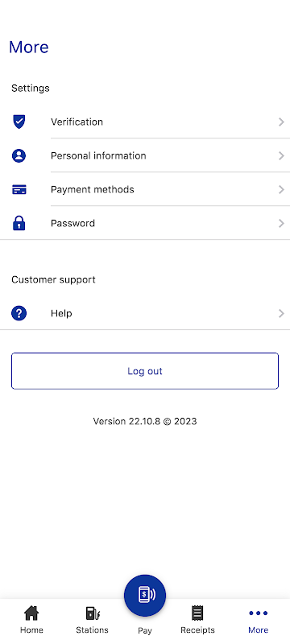Switch to the Stations tab label
Screen dimensions: 290x644
coord(92,630)
